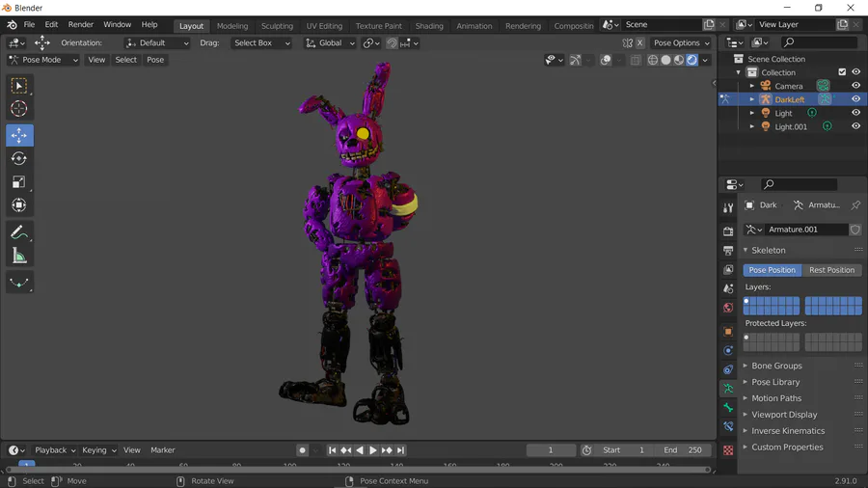Image resolution: width=868 pixels, height=488 pixels.
Task: Open the File menu
Action: click(29, 25)
